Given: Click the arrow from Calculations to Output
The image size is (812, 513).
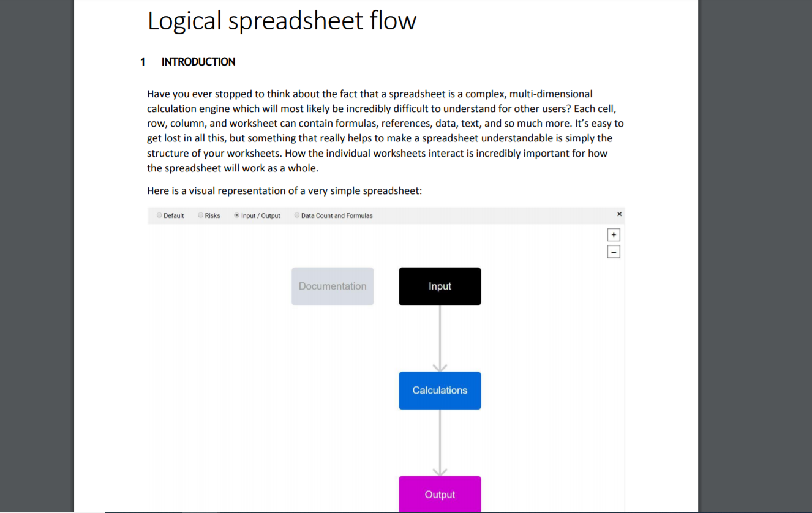Looking at the screenshot, I should 440,443.
